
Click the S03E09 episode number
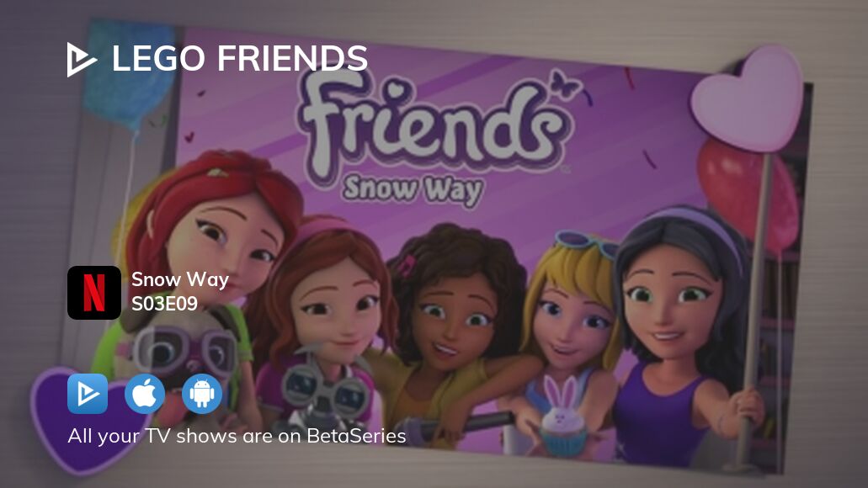tap(164, 304)
